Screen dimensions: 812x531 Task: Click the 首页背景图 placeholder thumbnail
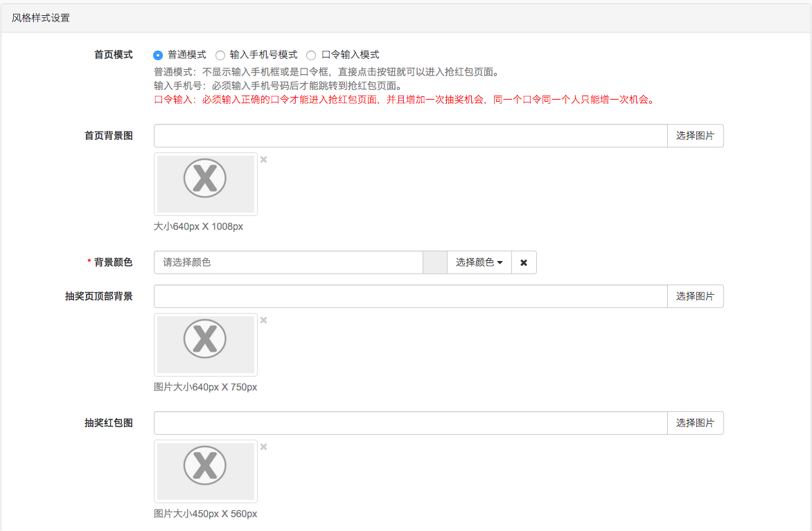tap(206, 183)
